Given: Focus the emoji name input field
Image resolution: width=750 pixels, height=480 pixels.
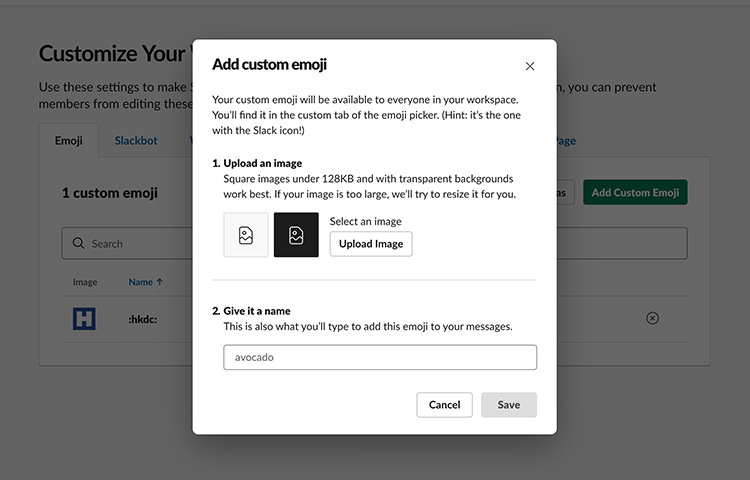Looking at the screenshot, I should pyautogui.click(x=380, y=357).
